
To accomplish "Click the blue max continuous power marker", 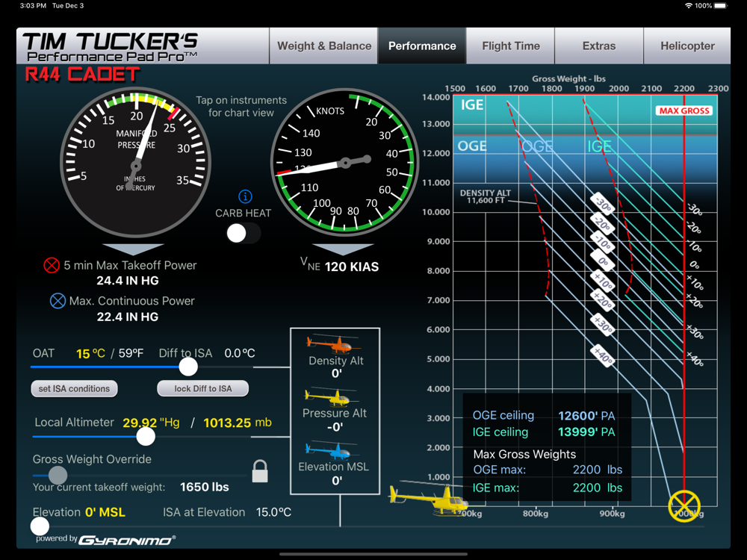I will 58,301.
